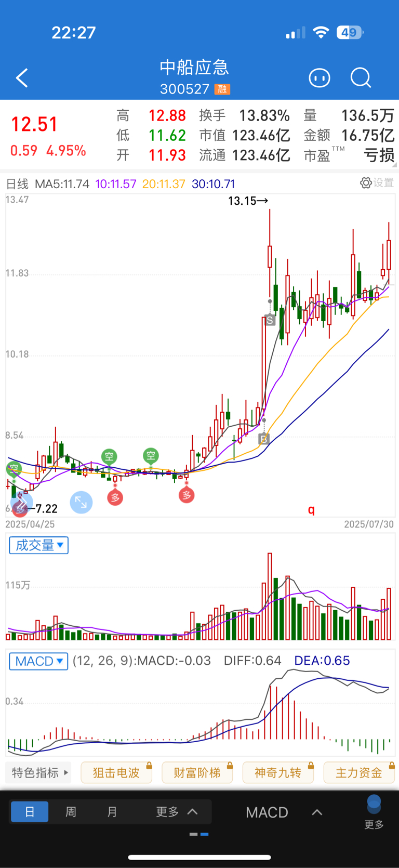Tap the gray S sell marker
This screenshot has height=868, width=399.
(x=270, y=320)
